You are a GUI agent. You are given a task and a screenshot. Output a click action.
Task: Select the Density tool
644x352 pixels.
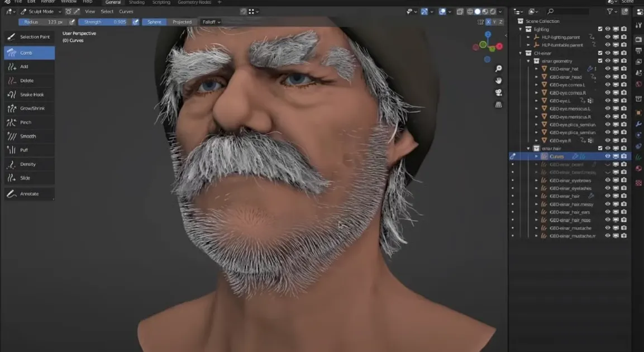[28, 164]
